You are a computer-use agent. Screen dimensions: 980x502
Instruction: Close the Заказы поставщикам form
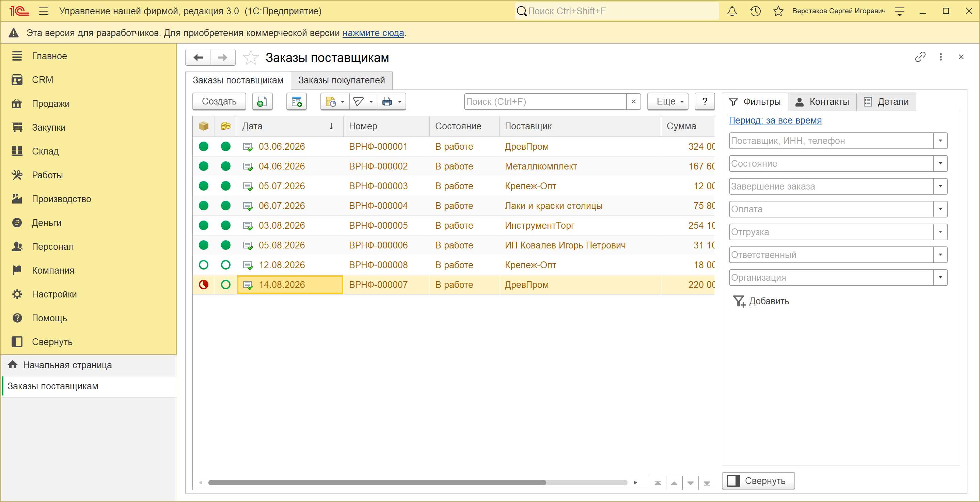[961, 57]
